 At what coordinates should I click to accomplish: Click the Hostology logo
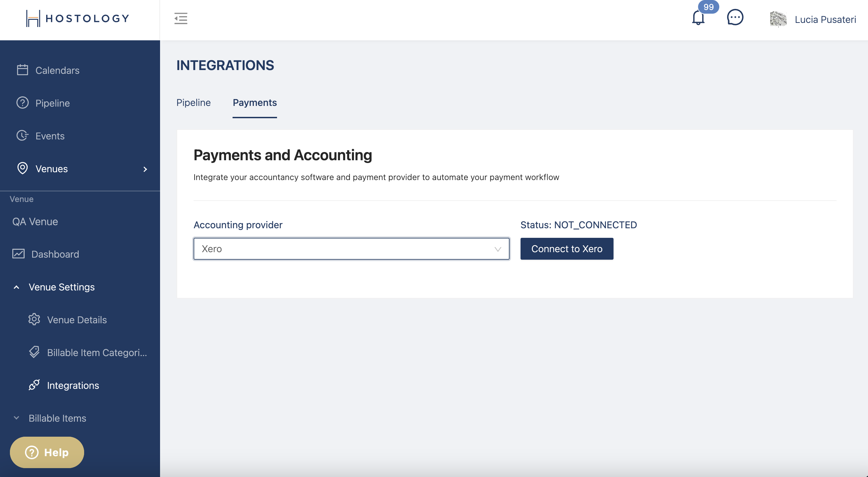coord(78,18)
